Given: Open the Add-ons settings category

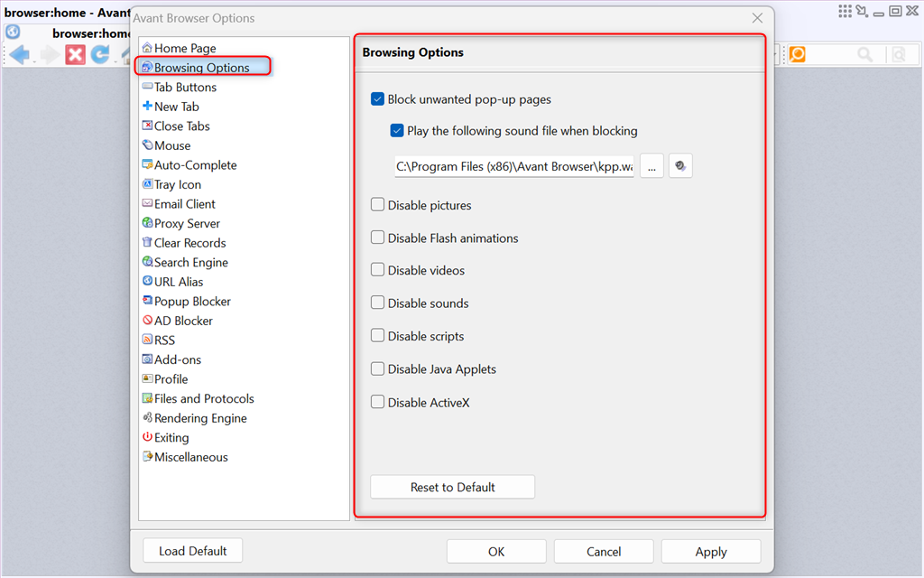Looking at the screenshot, I should coord(171,359).
